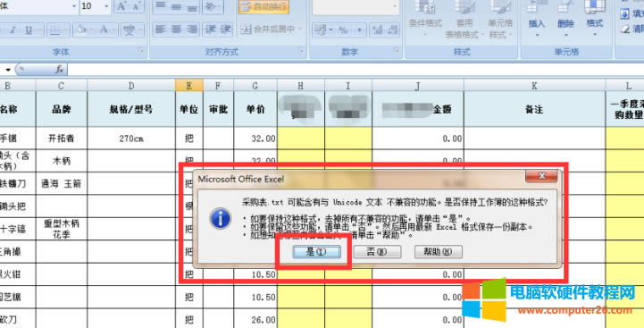Open the fill color dropdown arrow

[92, 29]
